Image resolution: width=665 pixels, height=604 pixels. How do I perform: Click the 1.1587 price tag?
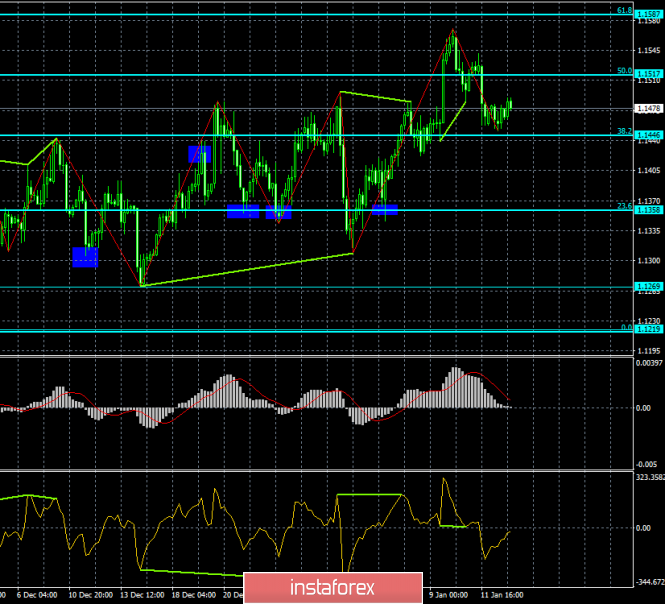click(x=649, y=15)
